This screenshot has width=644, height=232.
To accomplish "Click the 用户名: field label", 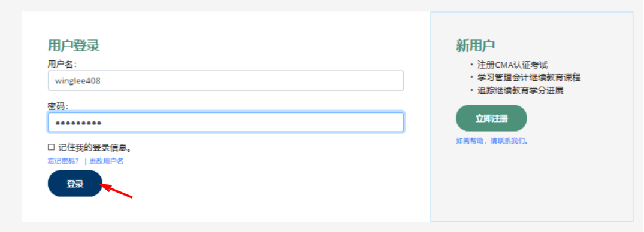I will point(62,64).
